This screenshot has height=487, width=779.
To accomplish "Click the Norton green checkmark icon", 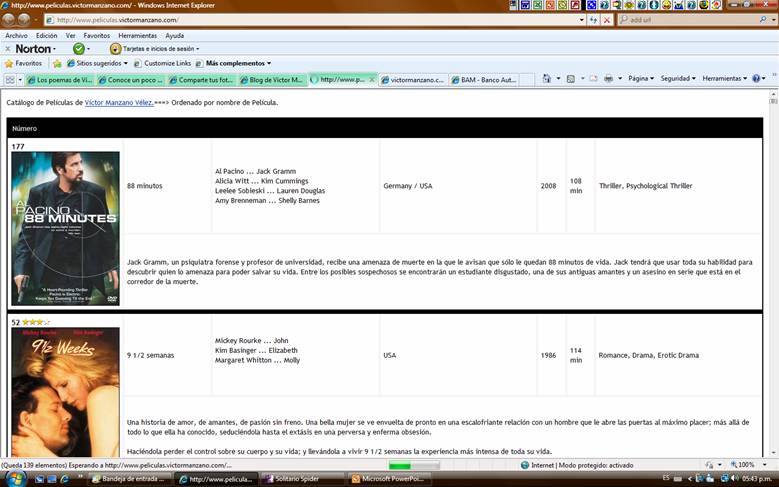I will coord(79,48).
